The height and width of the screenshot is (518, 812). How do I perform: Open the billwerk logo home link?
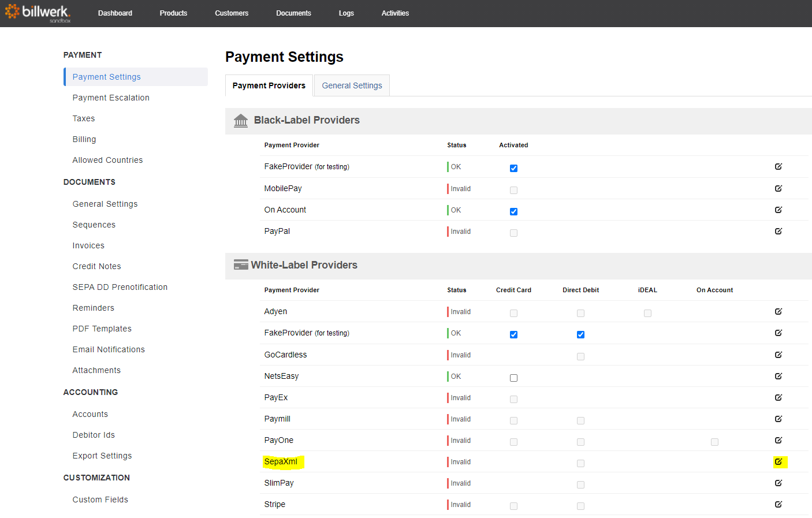pos(38,13)
